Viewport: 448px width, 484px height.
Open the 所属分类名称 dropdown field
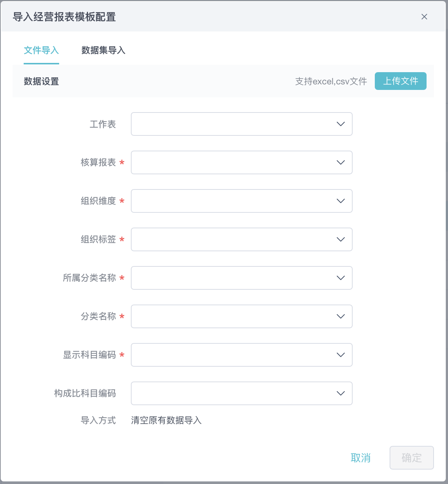pyautogui.click(x=233, y=278)
